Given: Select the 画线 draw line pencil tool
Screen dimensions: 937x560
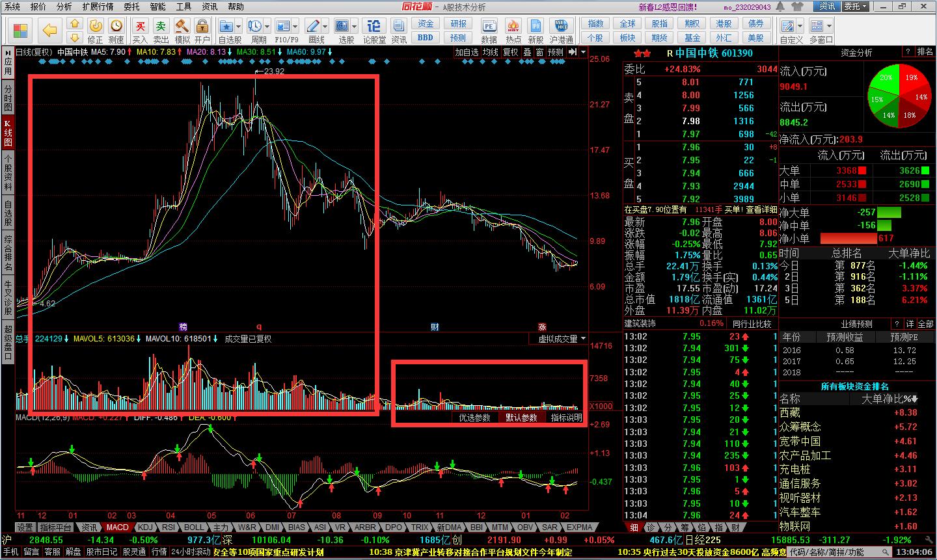Looking at the screenshot, I should coord(314,26).
